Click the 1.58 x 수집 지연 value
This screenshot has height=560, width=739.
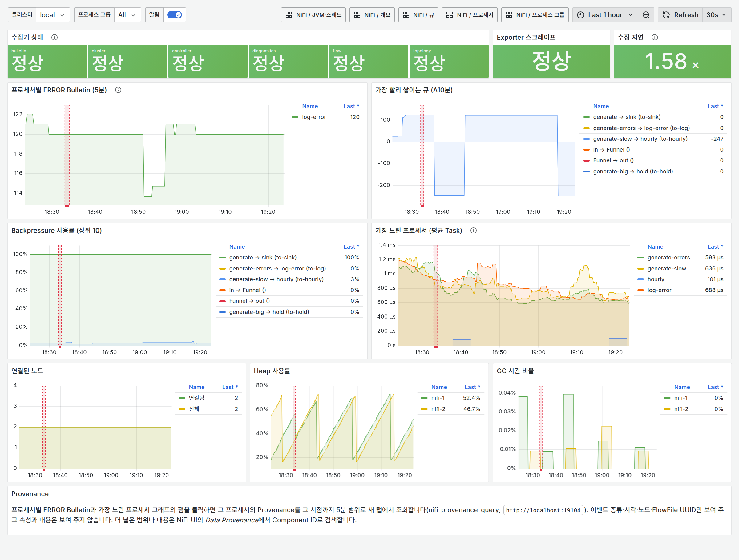coord(672,62)
